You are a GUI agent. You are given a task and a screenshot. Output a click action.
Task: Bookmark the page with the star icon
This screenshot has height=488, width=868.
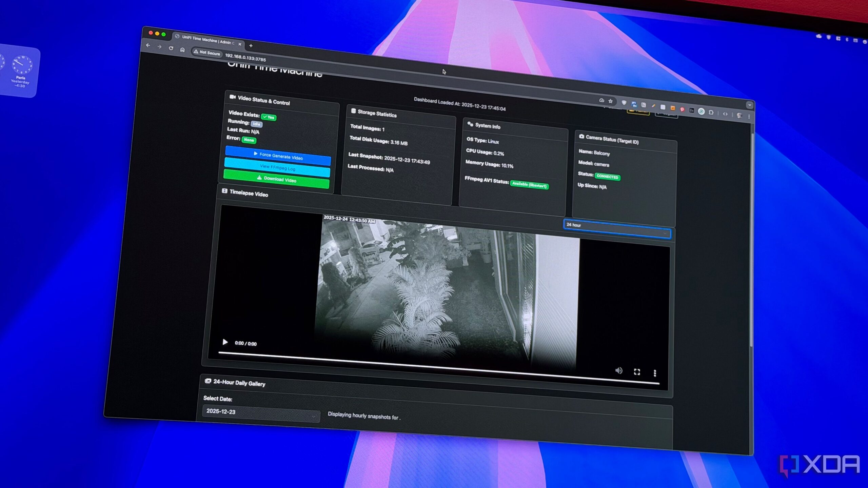pyautogui.click(x=610, y=101)
